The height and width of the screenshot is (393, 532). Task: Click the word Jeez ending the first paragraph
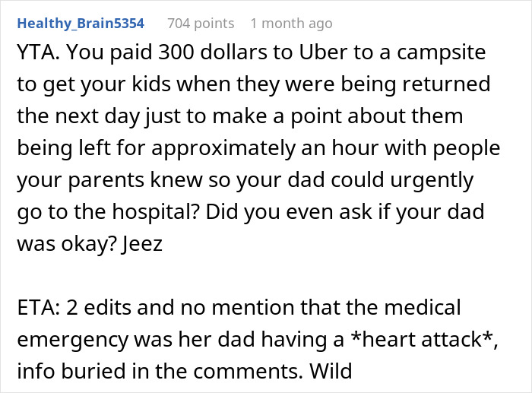tap(143, 244)
